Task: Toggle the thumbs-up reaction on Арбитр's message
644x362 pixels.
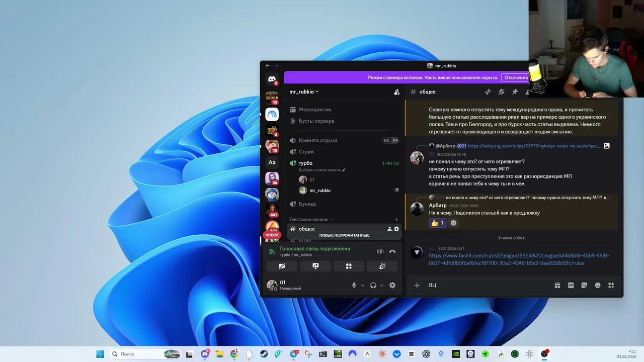Action: (x=437, y=223)
